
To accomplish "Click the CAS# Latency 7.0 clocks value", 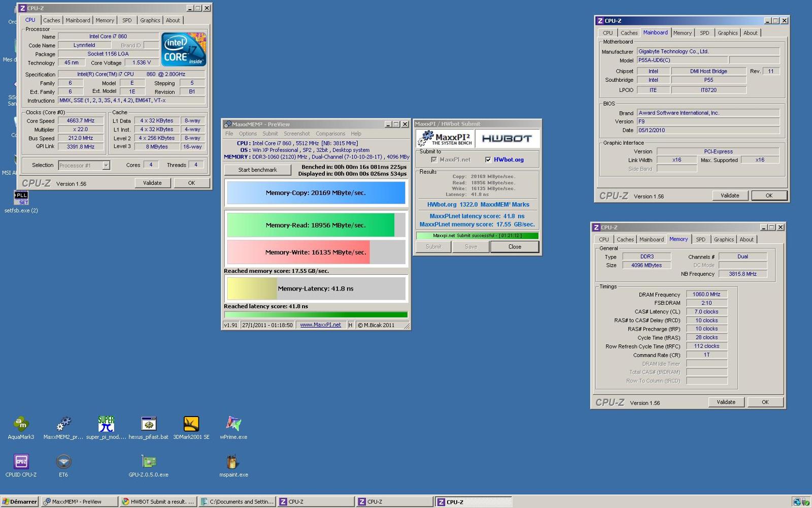I will (706, 312).
